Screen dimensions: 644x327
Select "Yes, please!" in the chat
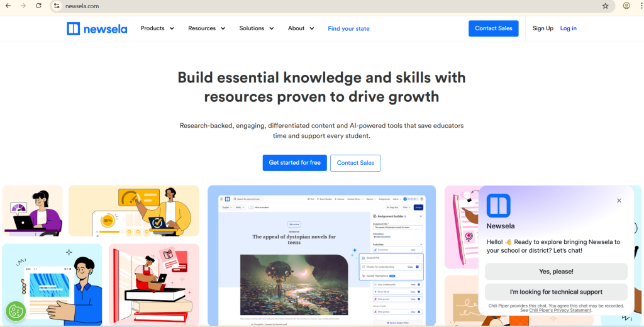(556, 272)
